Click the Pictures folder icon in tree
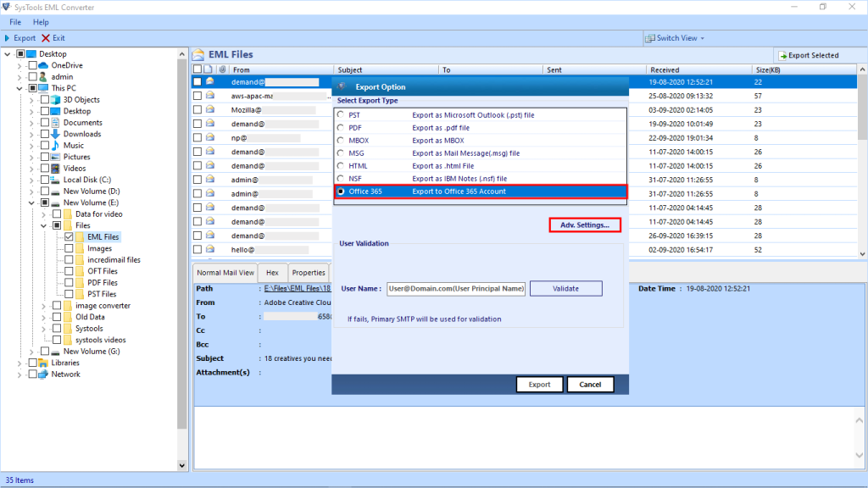 tap(55, 157)
